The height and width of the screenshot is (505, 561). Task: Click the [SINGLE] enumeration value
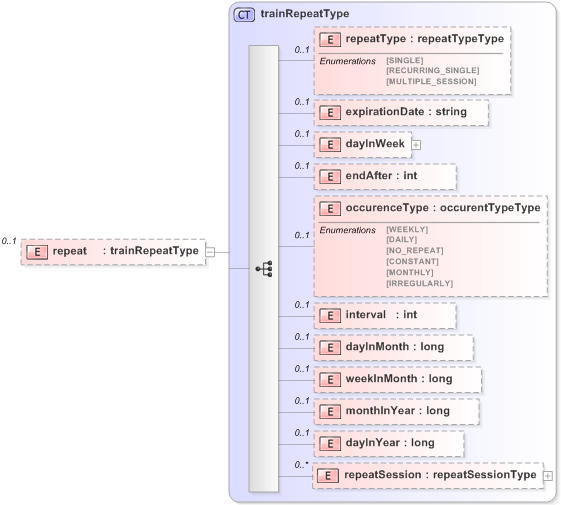405,60
